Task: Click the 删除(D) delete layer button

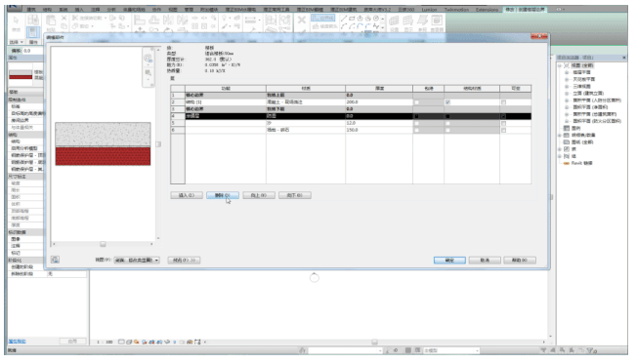Action: pyautogui.click(x=222, y=195)
